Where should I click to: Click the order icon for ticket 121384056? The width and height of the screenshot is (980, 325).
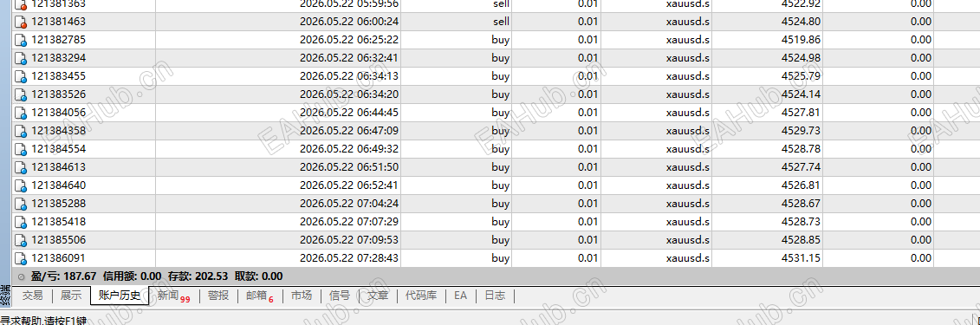pyautogui.click(x=21, y=114)
